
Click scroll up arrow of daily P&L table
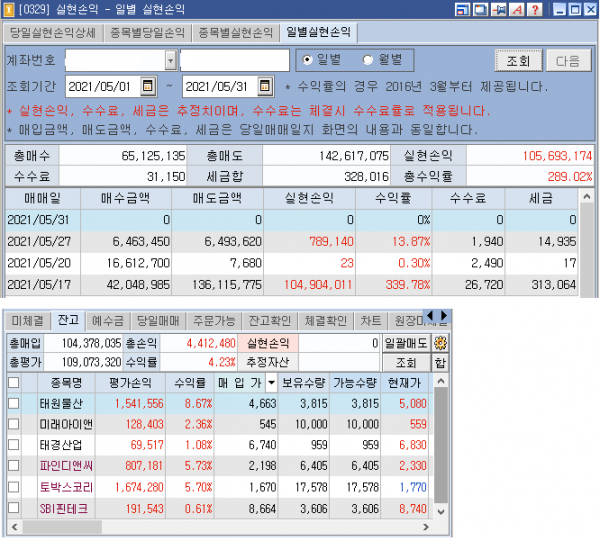pyautogui.click(x=587, y=197)
